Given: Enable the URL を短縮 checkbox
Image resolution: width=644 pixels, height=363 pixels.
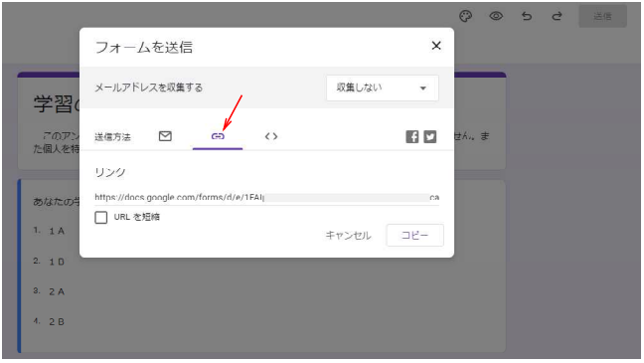Looking at the screenshot, I should pyautogui.click(x=101, y=217).
